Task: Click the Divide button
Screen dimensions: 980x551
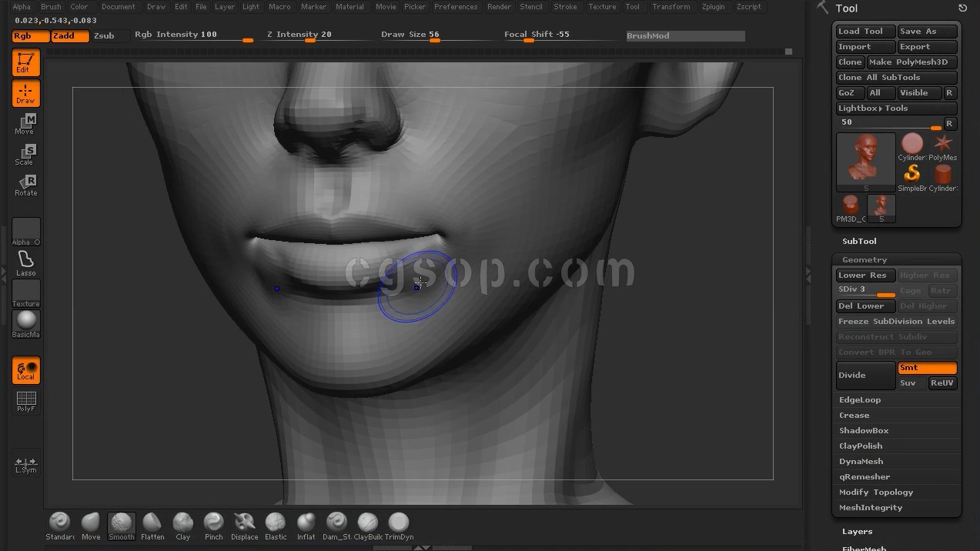Action: (x=866, y=376)
